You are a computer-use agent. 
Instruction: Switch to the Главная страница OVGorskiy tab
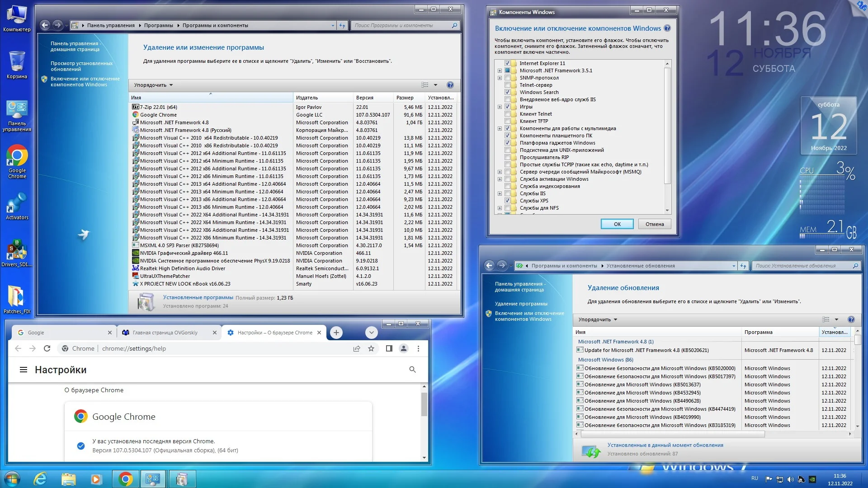[x=165, y=333]
